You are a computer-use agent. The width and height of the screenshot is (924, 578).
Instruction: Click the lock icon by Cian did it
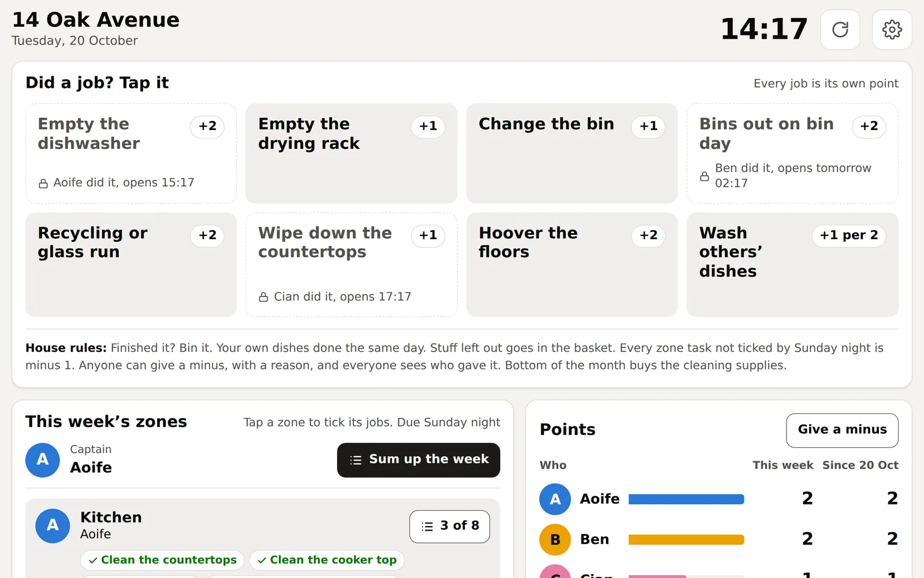coord(263,297)
